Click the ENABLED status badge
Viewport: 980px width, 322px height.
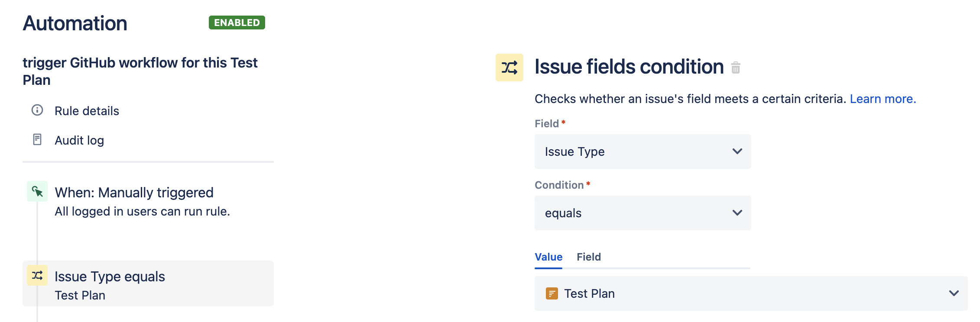pos(237,23)
